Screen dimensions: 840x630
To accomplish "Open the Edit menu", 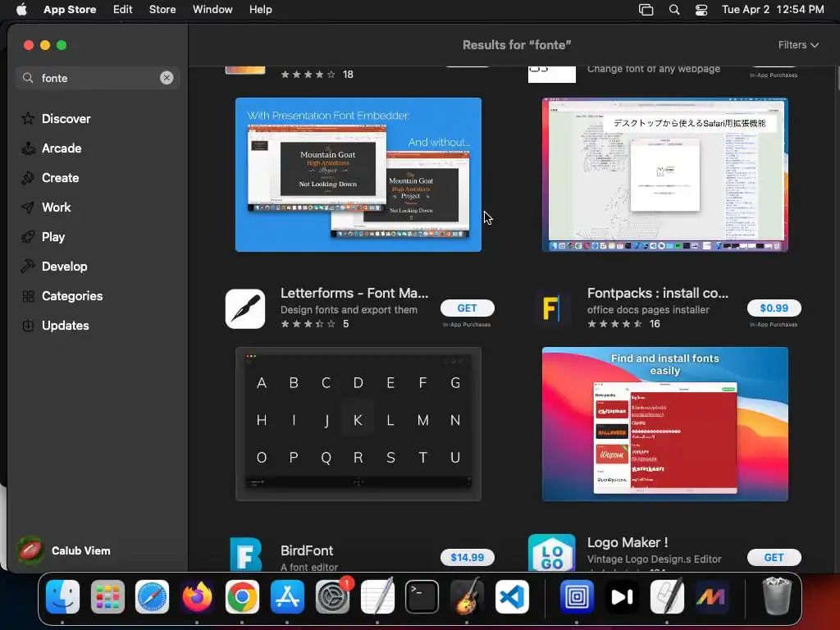I will [123, 10].
